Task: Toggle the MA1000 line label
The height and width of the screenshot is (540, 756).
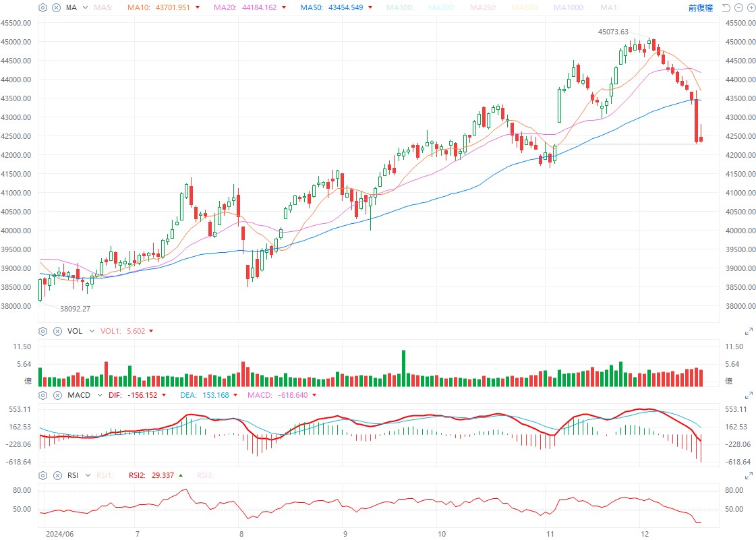Action: click(x=569, y=7)
